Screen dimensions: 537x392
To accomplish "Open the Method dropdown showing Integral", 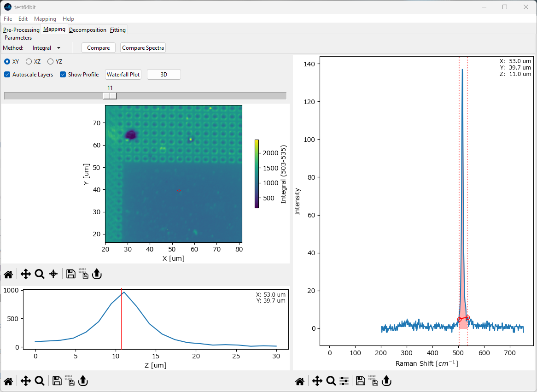I will (47, 48).
